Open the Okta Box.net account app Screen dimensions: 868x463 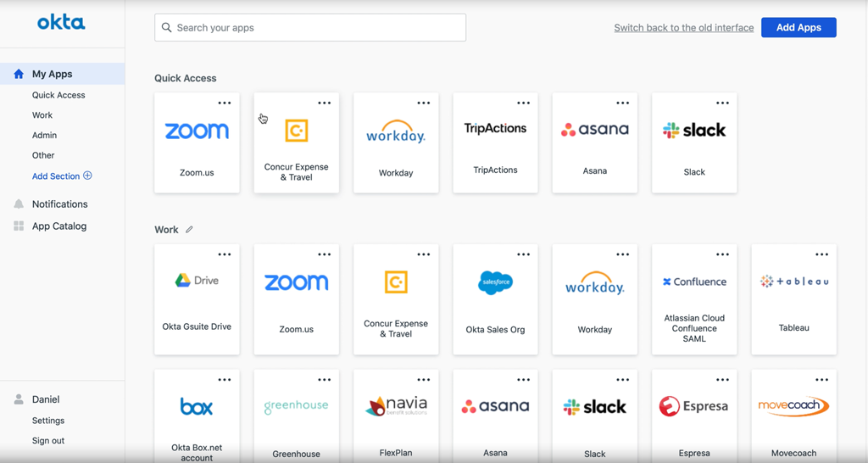pyautogui.click(x=197, y=417)
